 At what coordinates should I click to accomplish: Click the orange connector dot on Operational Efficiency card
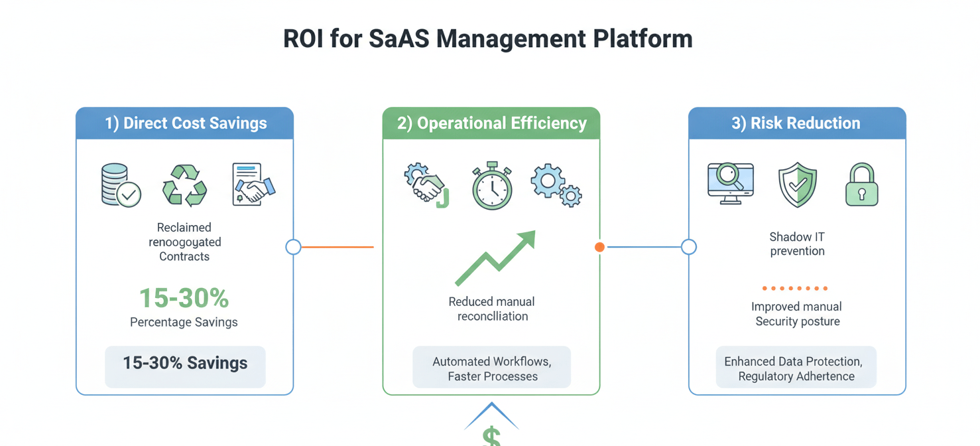(599, 247)
